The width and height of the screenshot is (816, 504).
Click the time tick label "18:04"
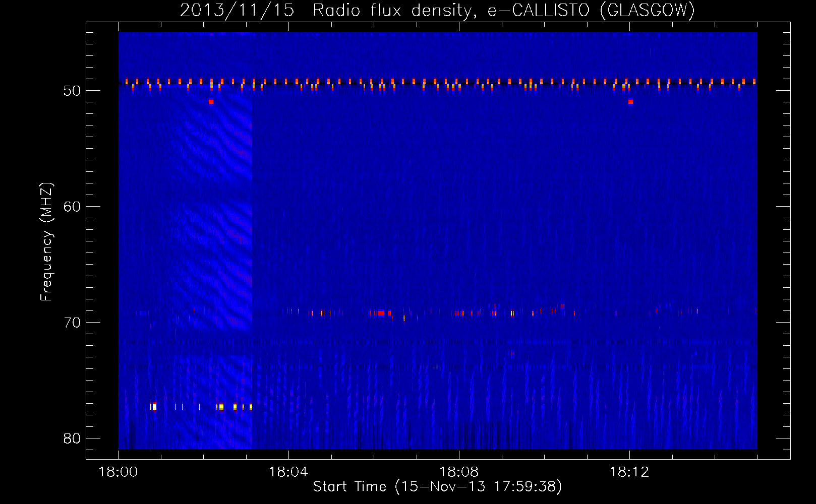tap(288, 472)
